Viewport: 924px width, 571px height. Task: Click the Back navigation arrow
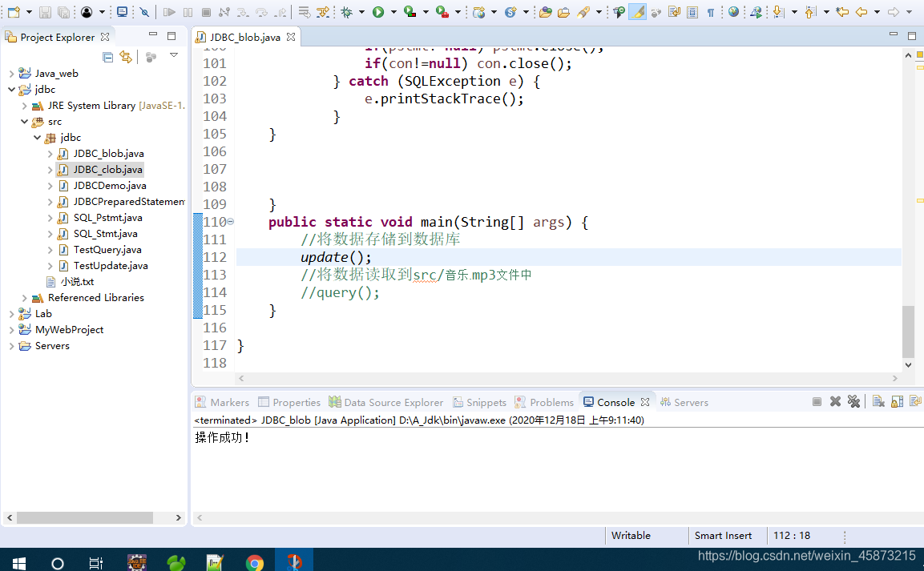861,12
